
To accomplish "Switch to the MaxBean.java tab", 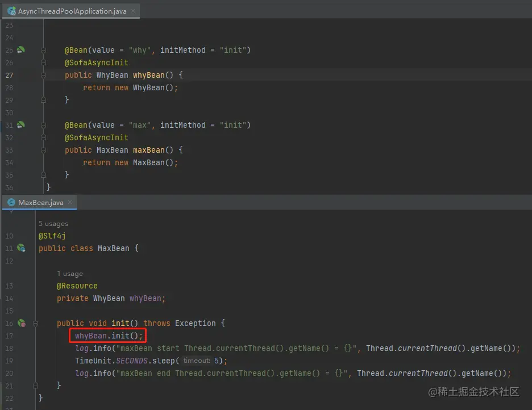I will tap(40, 202).
